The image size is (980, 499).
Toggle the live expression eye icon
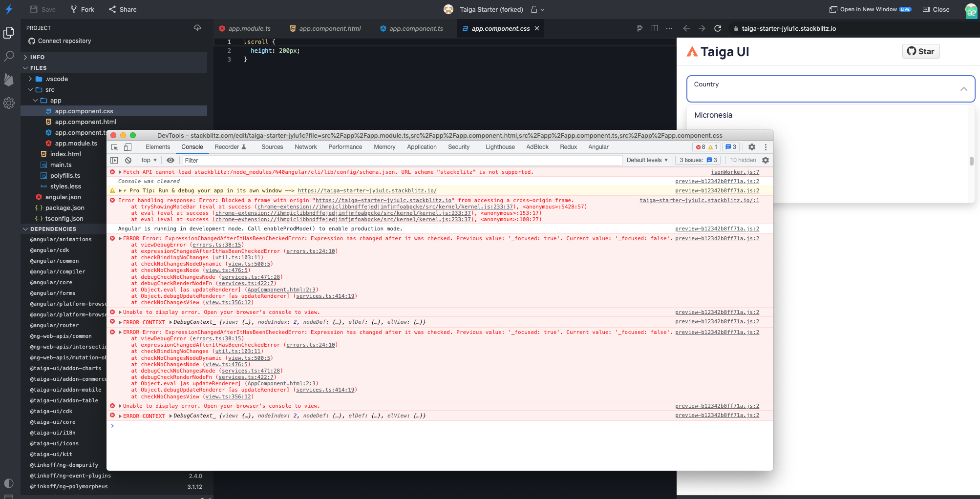tap(170, 160)
